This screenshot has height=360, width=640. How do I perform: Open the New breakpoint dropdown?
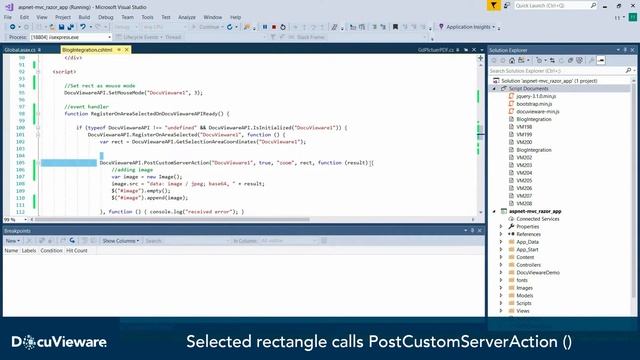click(x=13, y=241)
